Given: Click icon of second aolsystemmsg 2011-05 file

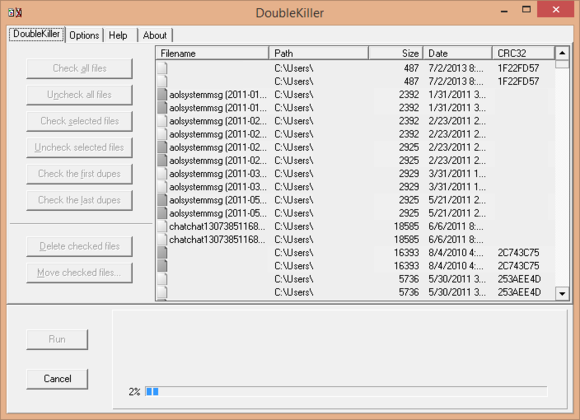Looking at the screenshot, I should click(162, 213).
